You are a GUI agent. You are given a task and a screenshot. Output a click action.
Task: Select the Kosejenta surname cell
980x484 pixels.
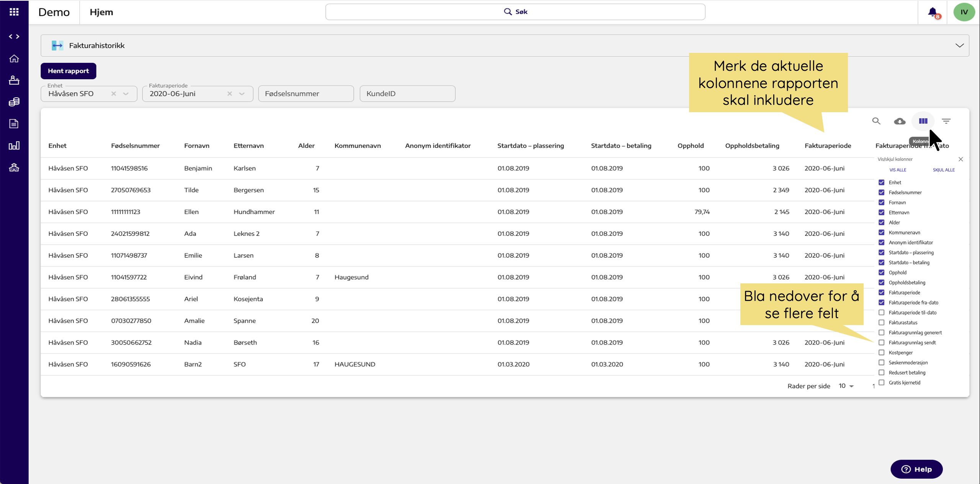pos(248,299)
